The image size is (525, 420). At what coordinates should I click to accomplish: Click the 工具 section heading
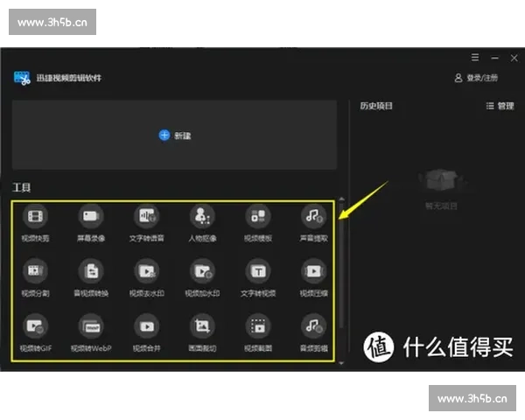[21, 187]
